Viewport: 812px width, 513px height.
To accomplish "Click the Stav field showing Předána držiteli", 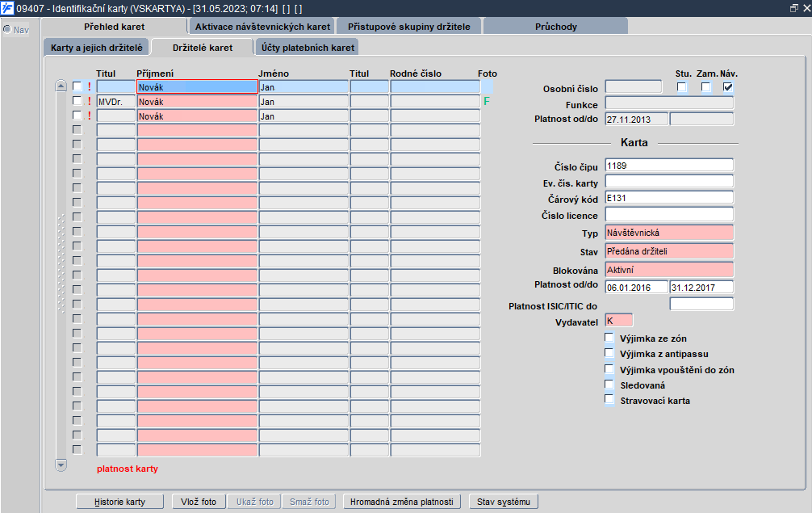I will coord(669,251).
